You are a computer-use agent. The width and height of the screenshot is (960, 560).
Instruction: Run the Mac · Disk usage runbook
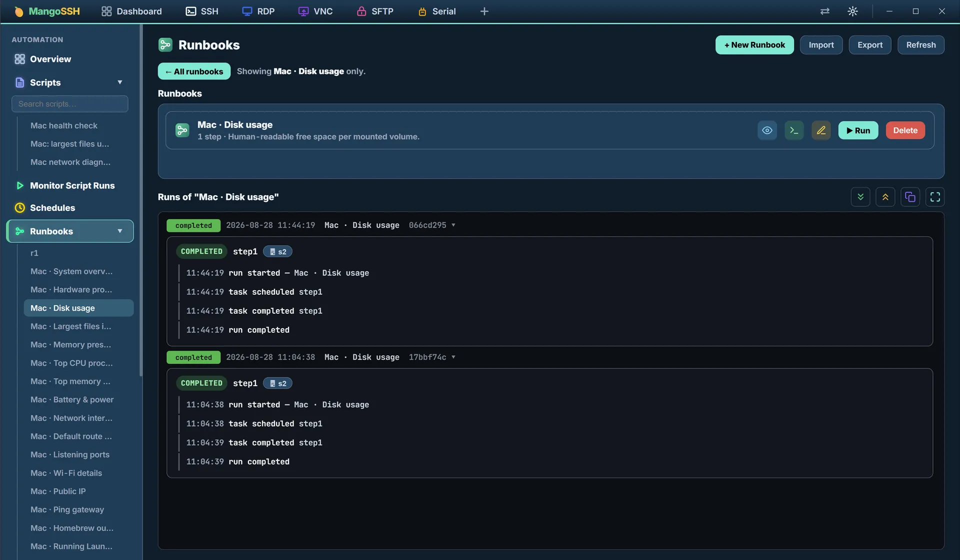[858, 130]
